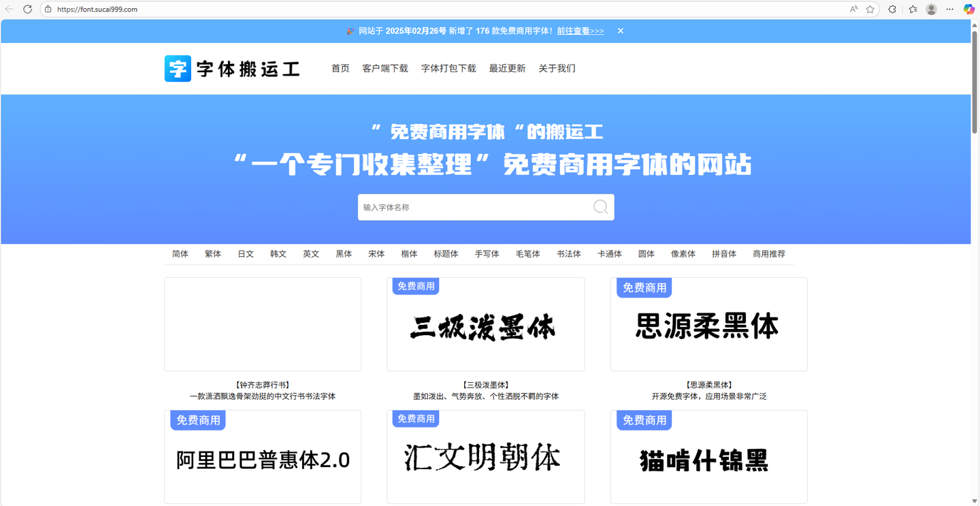Screen dimensions: 980x506
Task: Open the 猫啃什锦黑 font preview image
Action: (x=708, y=457)
